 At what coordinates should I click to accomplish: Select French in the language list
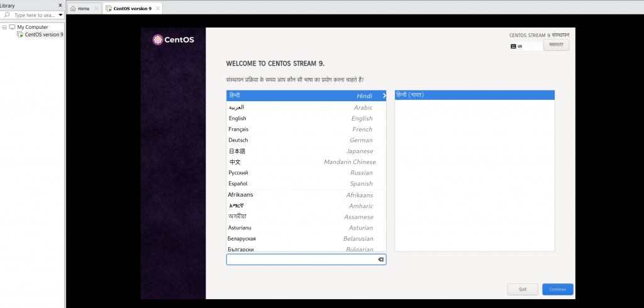tap(306, 129)
